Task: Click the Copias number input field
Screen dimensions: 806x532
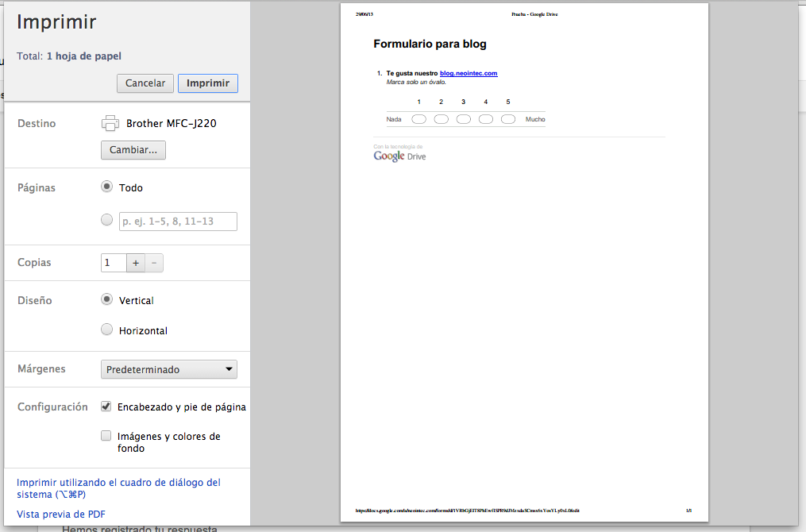Action: pos(114,263)
